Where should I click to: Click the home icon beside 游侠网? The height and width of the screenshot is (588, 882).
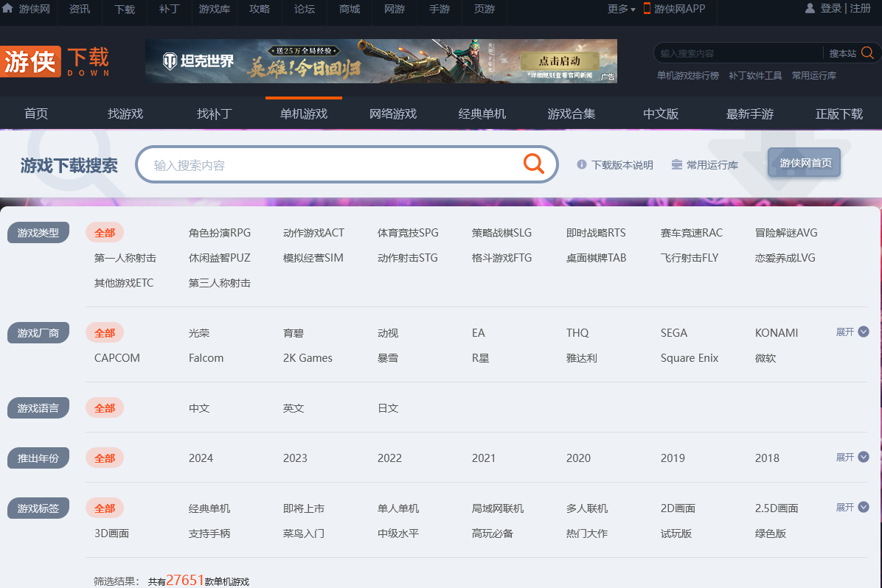tap(7, 8)
